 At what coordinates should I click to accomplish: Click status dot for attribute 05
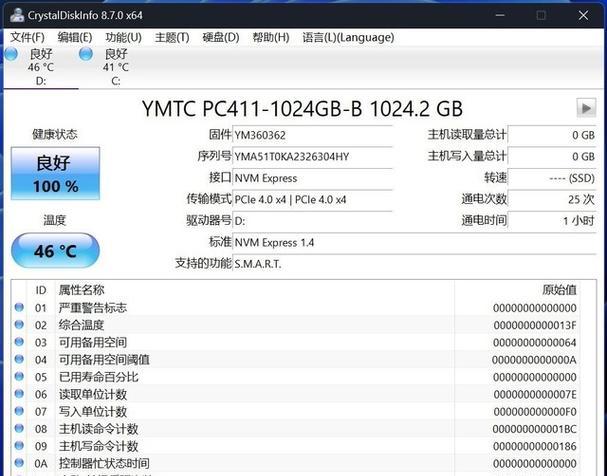click(19, 377)
